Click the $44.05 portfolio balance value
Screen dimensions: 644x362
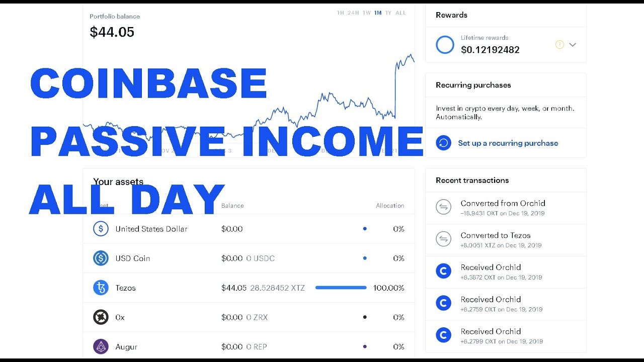[x=112, y=32]
